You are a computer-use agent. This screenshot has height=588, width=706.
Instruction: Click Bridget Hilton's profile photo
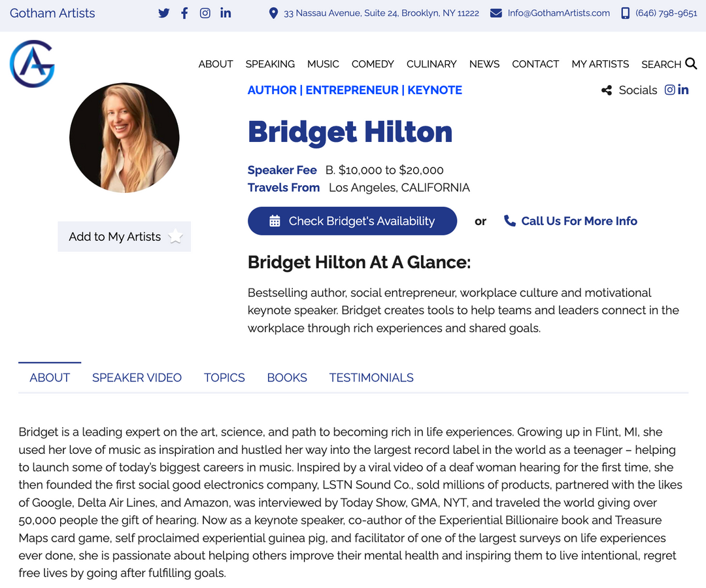(x=124, y=137)
